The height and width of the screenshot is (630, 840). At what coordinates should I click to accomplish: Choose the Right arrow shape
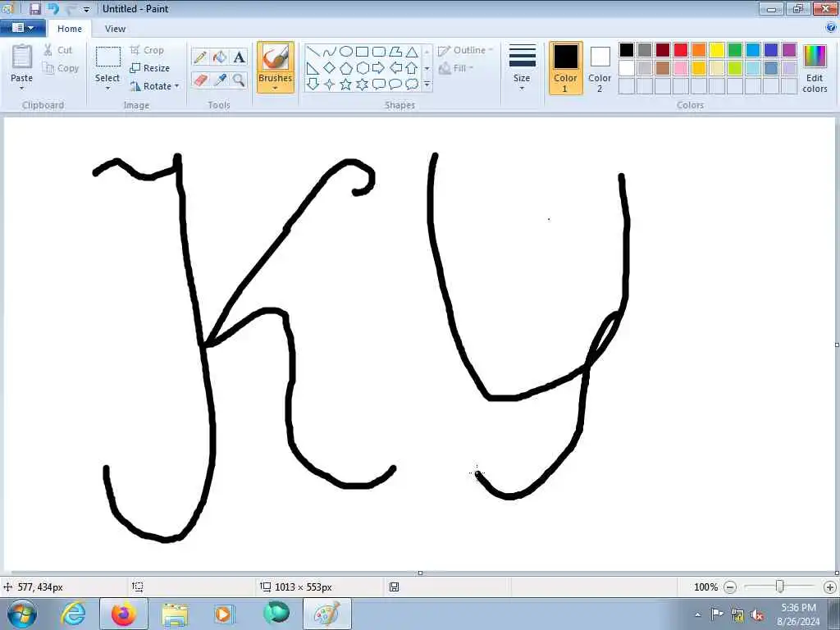pos(379,68)
